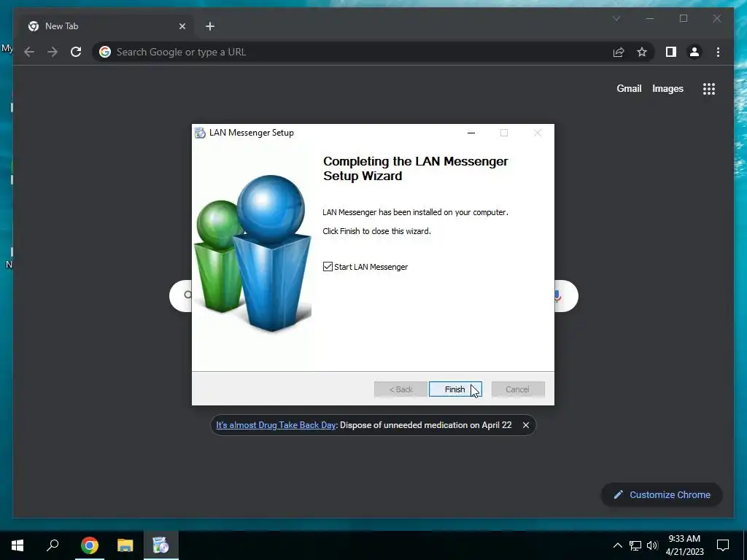Open the volume control in the tray
Viewport: 747px width, 560px height.
click(652, 545)
